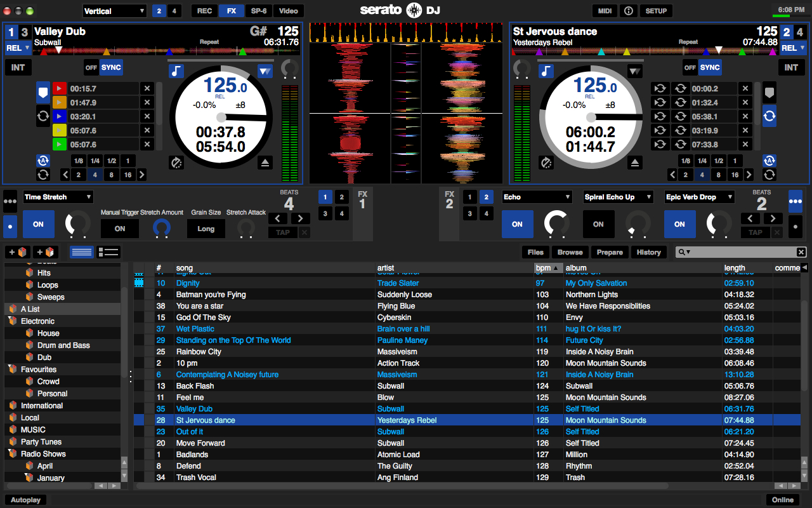Eject the track from the right deck
Viewport: 812px width, 508px height.
click(635, 163)
